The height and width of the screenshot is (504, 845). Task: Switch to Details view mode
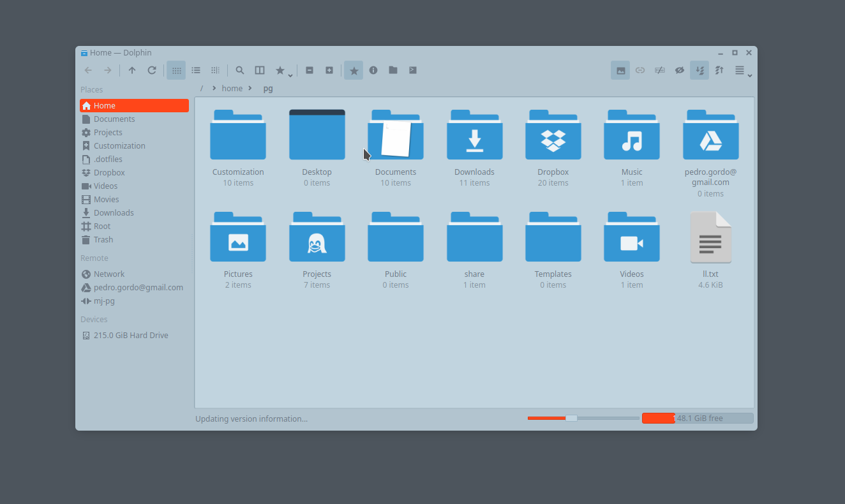point(216,70)
